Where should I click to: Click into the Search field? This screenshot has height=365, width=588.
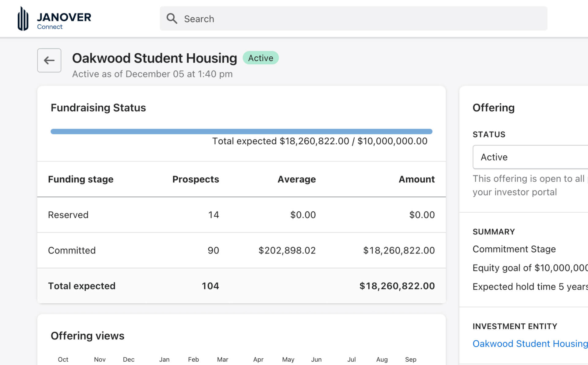[x=352, y=19]
